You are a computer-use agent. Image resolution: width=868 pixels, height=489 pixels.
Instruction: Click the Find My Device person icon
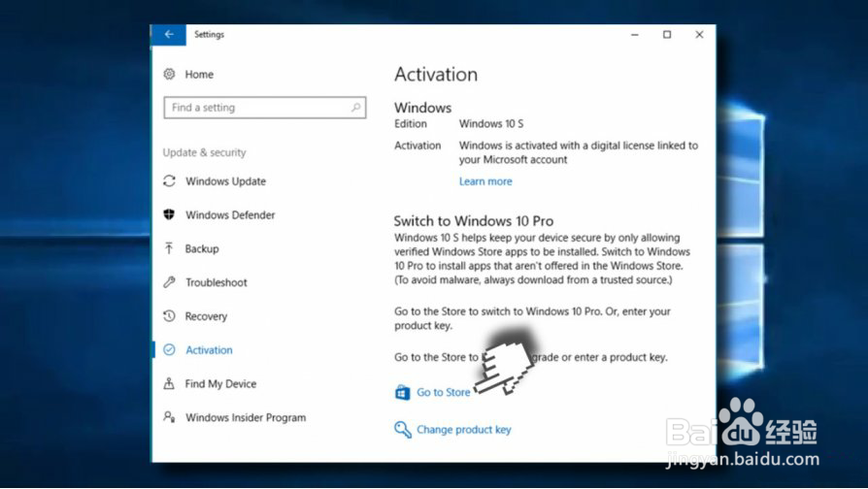tap(169, 383)
